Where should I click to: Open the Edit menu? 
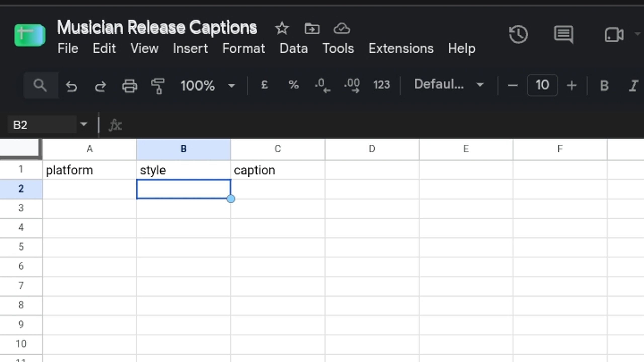pyautogui.click(x=104, y=48)
